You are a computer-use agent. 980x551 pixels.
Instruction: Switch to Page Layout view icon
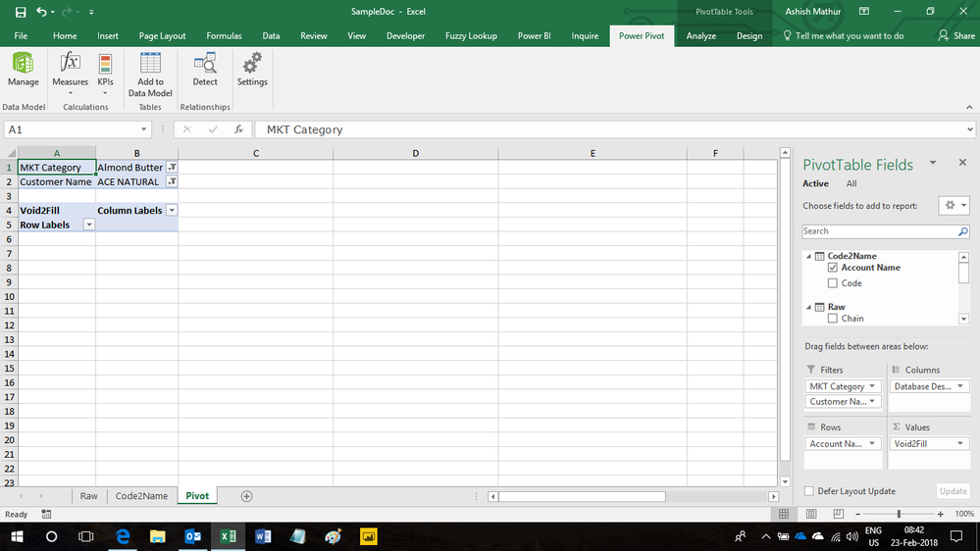pos(810,514)
